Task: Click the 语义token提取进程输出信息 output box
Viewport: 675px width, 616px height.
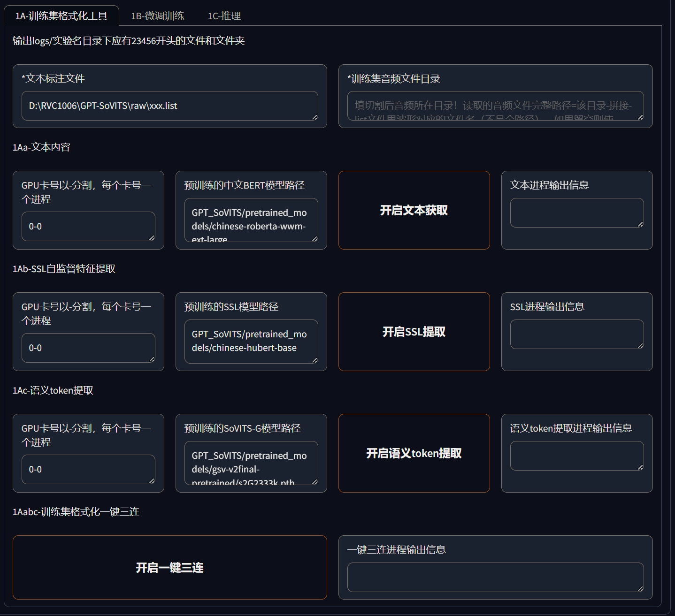Action: pyautogui.click(x=576, y=456)
